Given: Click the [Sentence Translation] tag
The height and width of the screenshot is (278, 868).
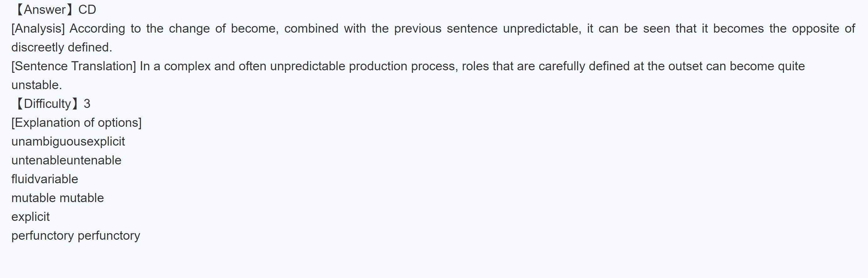Looking at the screenshot, I should pos(73,67).
